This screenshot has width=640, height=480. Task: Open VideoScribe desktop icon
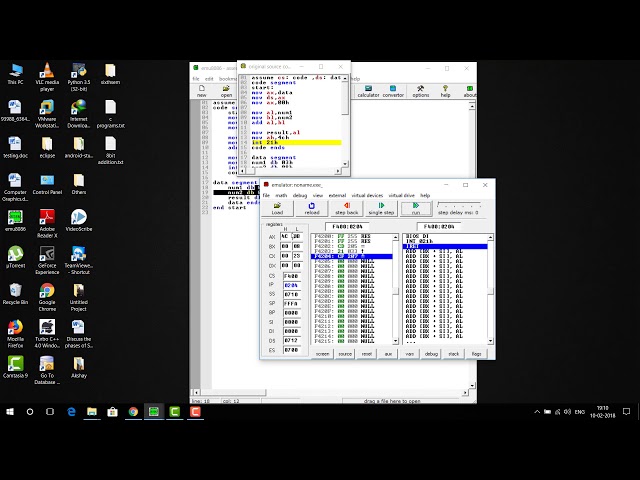click(x=79, y=220)
